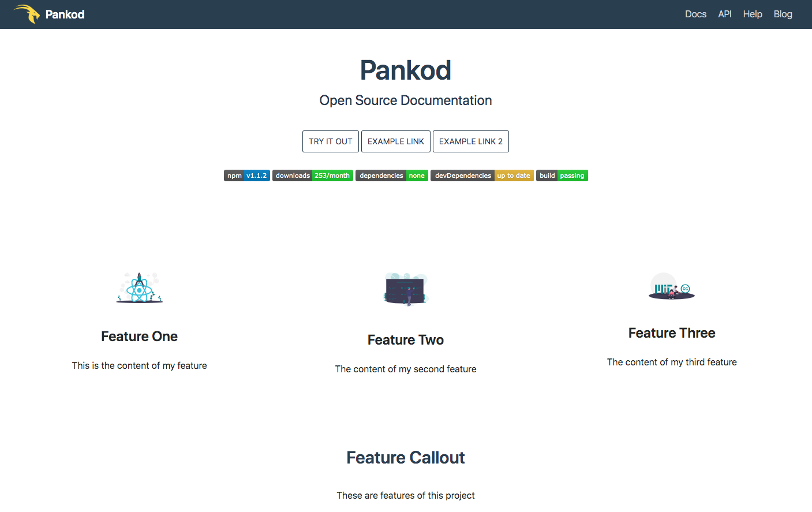Click the EXAMPLE LINK button

click(x=395, y=141)
